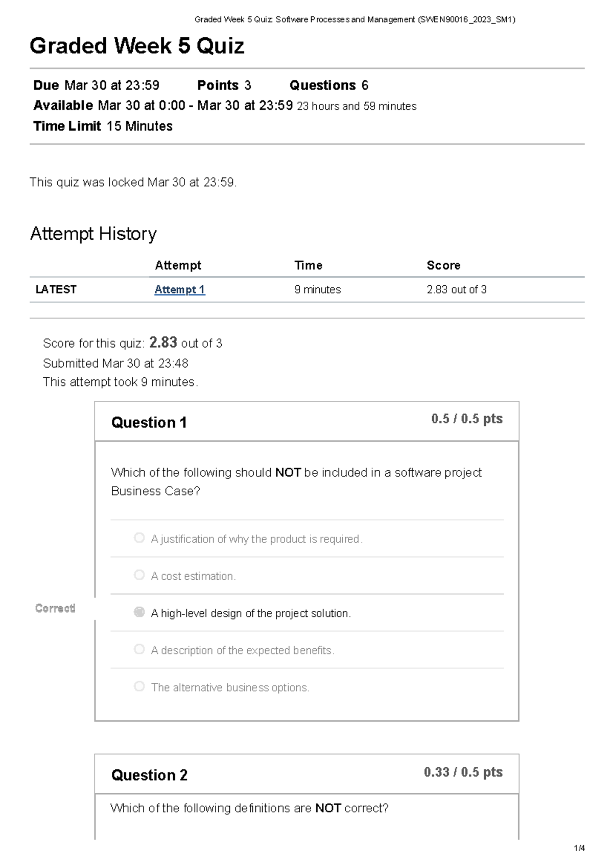Select radio option 'A cost estimation'
The image size is (613, 868).
pyautogui.click(x=138, y=575)
